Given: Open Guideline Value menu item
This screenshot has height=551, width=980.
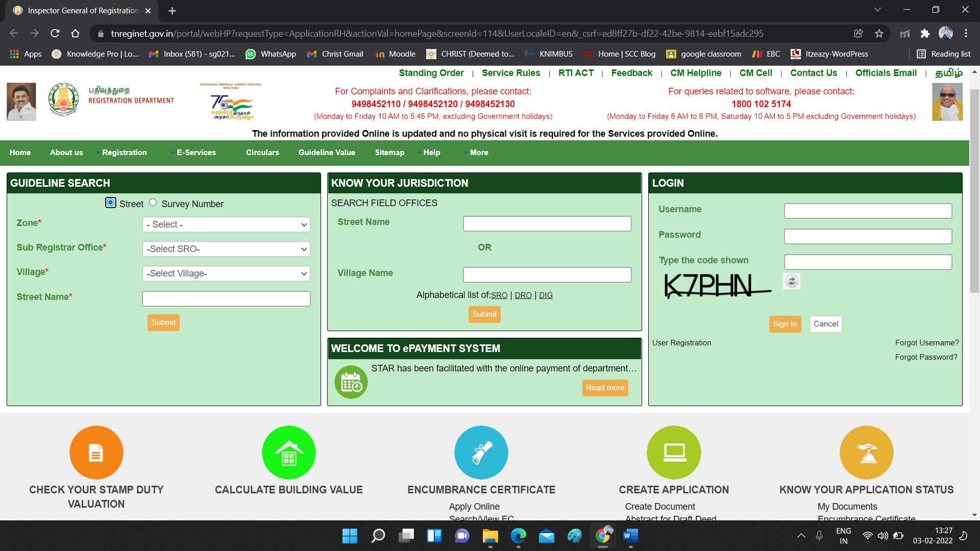Looking at the screenshot, I should coord(327,153).
